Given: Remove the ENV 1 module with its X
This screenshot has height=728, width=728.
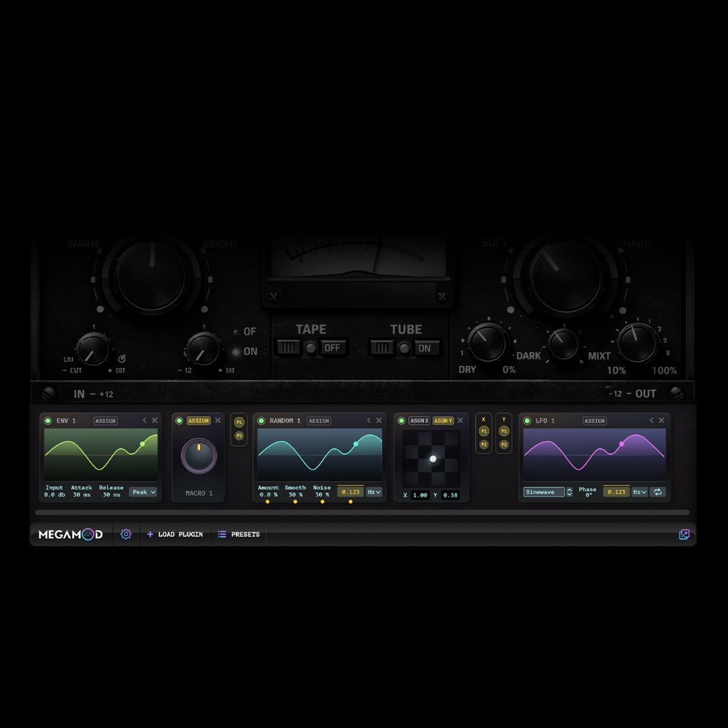Looking at the screenshot, I should pyautogui.click(x=154, y=420).
